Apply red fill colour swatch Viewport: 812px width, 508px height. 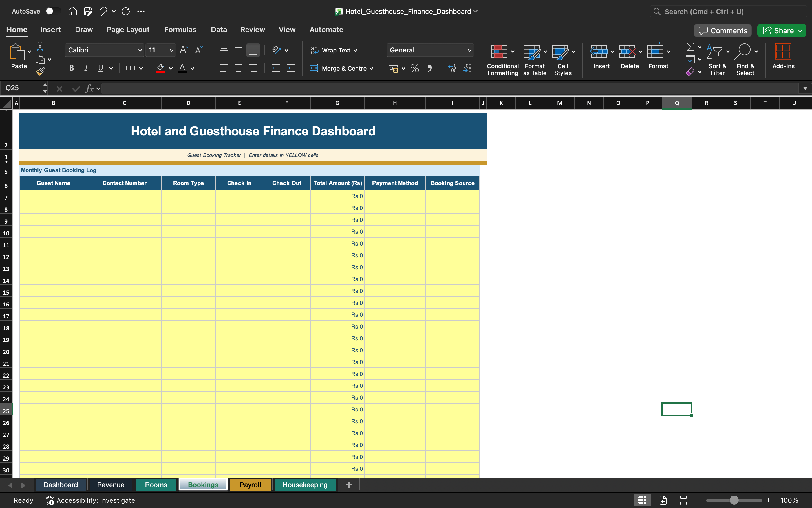point(161,68)
